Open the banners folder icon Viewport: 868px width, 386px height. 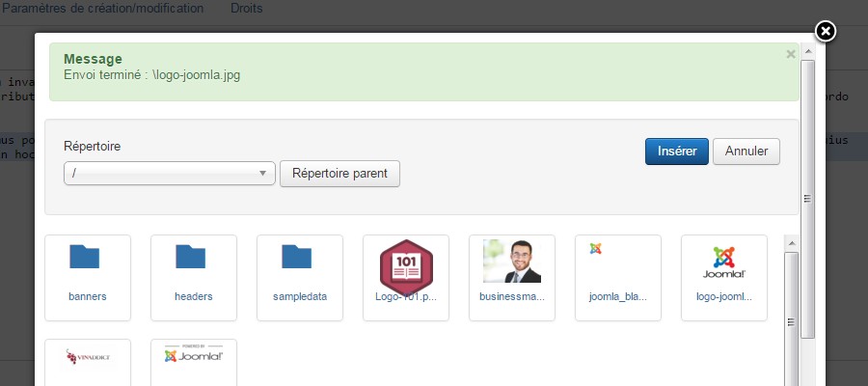pos(84,257)
